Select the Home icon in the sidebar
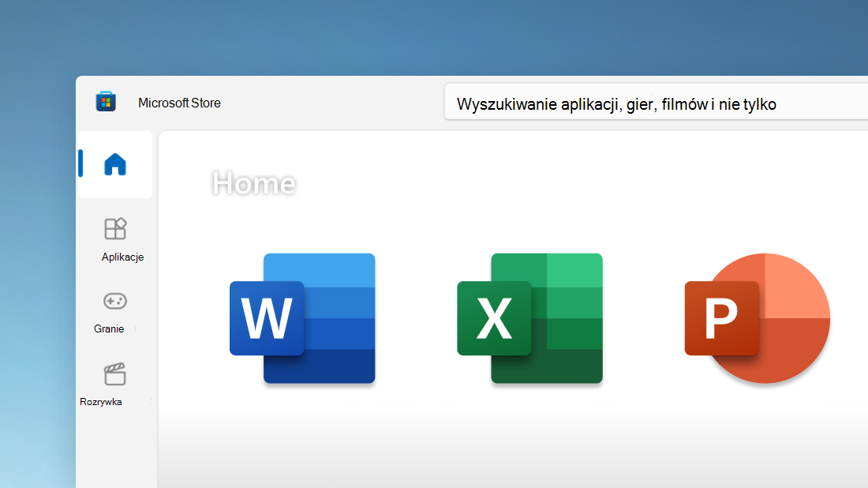Screen dimensions: 868x488 coord(115,163)
